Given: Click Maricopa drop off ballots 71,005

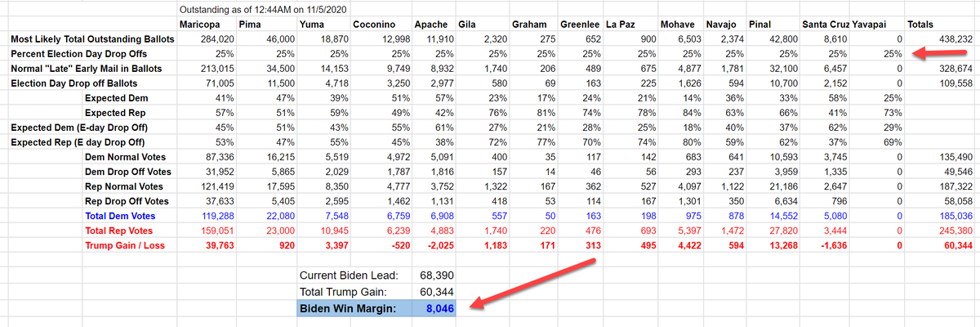Looking at the screenshot, I should [x=219, y=83].
